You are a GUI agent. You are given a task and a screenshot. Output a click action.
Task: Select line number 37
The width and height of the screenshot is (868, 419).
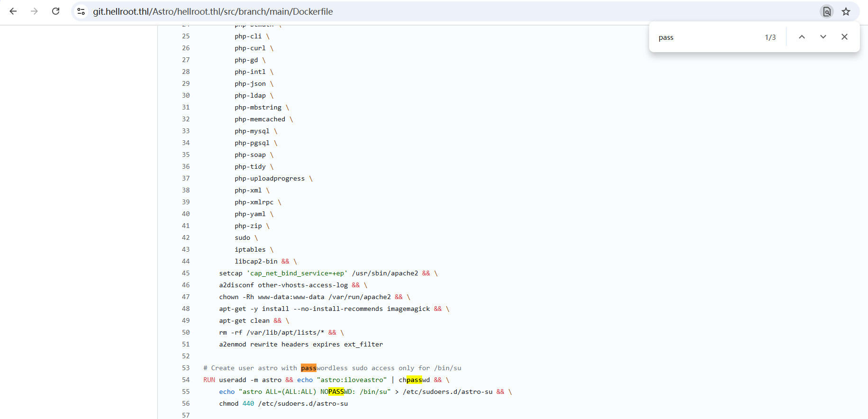click(186, 178)
